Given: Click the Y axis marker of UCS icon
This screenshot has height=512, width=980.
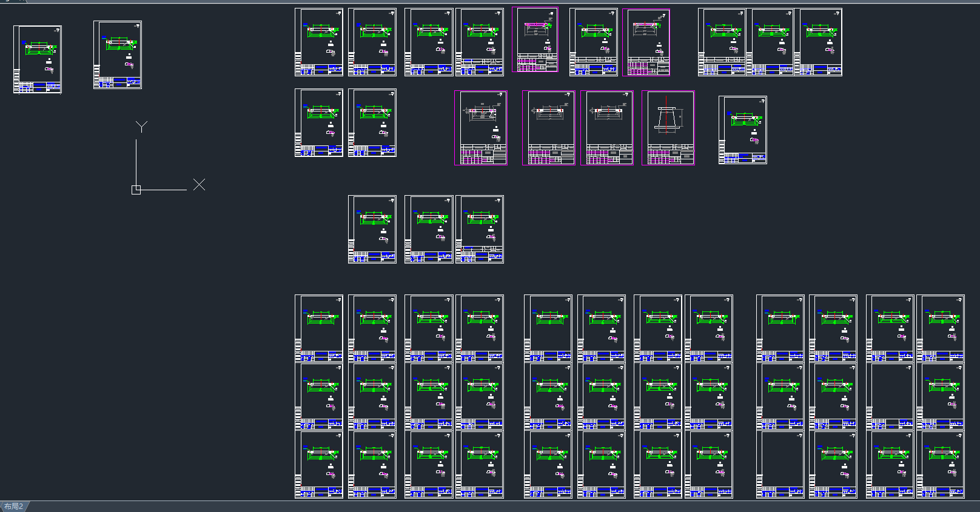Looking at the screenshot, I should click(x=141, y=126).
